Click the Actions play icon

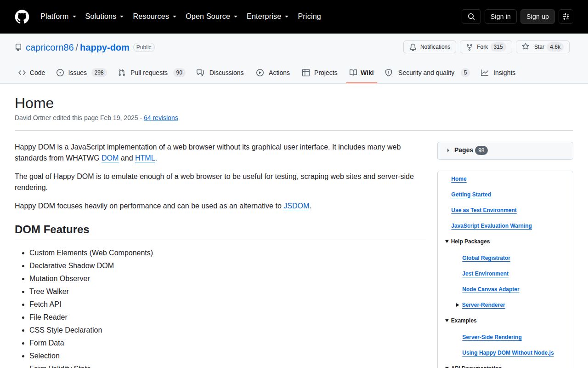(x=260, y=73)
